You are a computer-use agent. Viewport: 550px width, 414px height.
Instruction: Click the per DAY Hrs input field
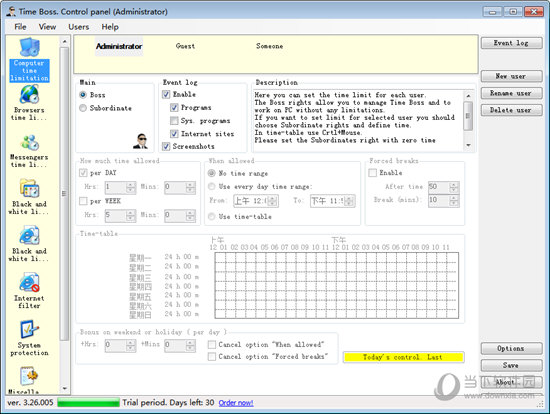116,187
